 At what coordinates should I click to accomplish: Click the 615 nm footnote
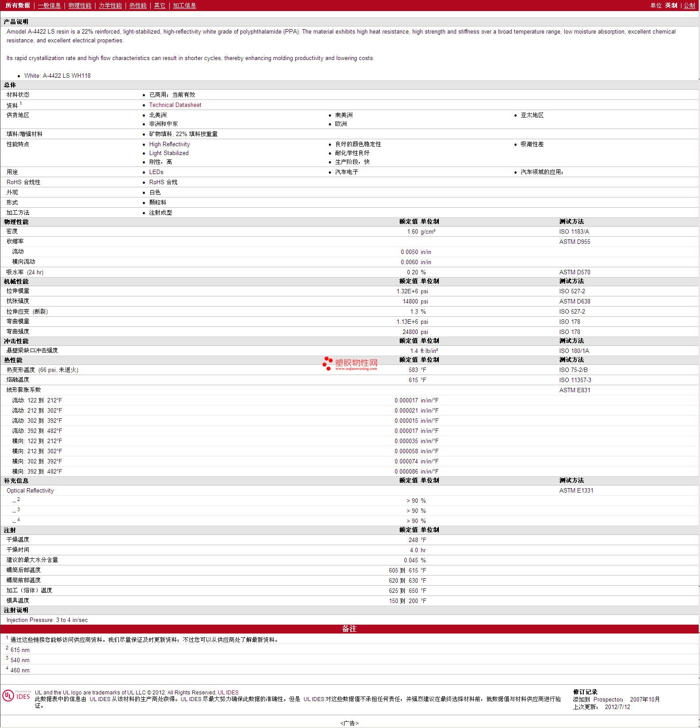click(x=20, y=650)
